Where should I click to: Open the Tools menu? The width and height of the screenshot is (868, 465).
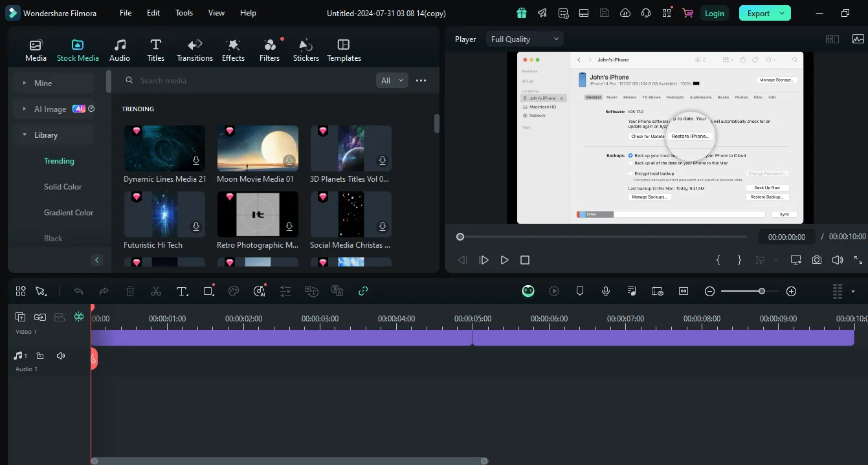point(184,13)
